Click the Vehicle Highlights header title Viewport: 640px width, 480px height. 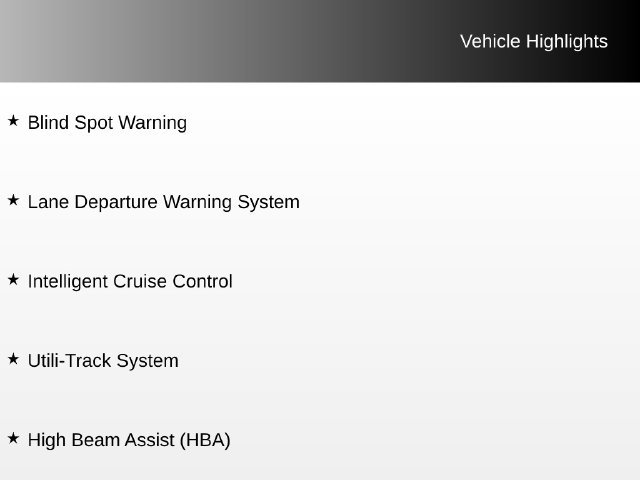point(534,42)
